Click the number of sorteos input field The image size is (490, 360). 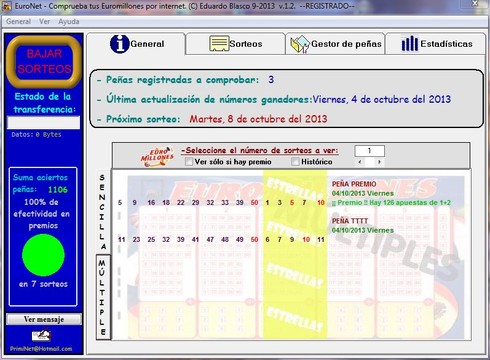tap(369, 151)
